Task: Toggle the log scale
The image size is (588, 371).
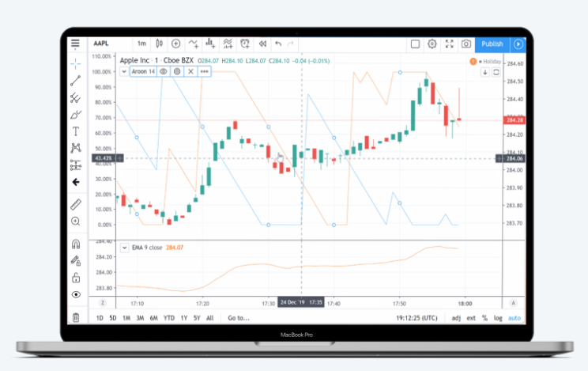Action: pos(498,318)
